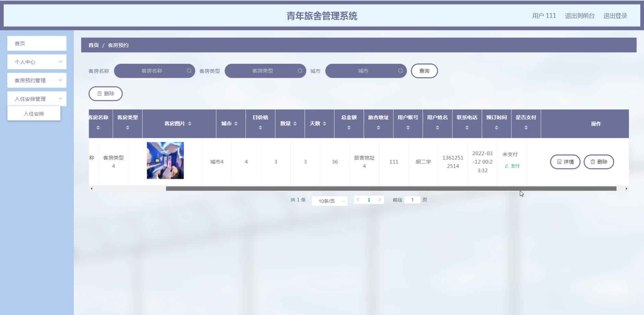Screen dimensions: 644x315
Task: Click the user account 111 cell
Action: 394,162
